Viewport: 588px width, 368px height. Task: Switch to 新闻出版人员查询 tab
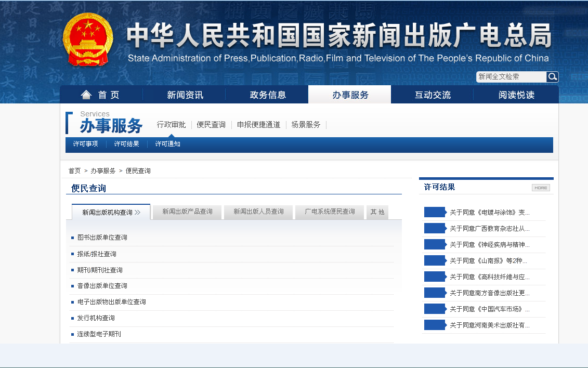[258, 212]
